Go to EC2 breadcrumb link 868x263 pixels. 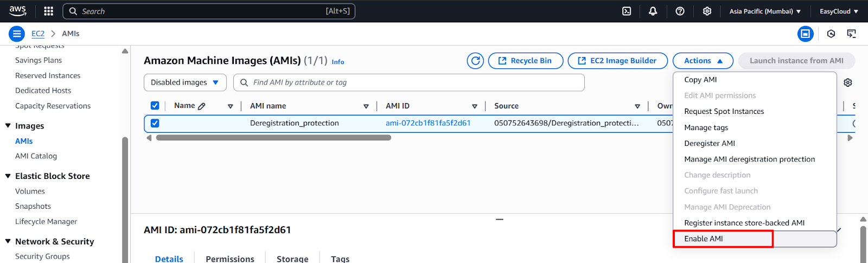pyautogui.click(x=38, y=34)
